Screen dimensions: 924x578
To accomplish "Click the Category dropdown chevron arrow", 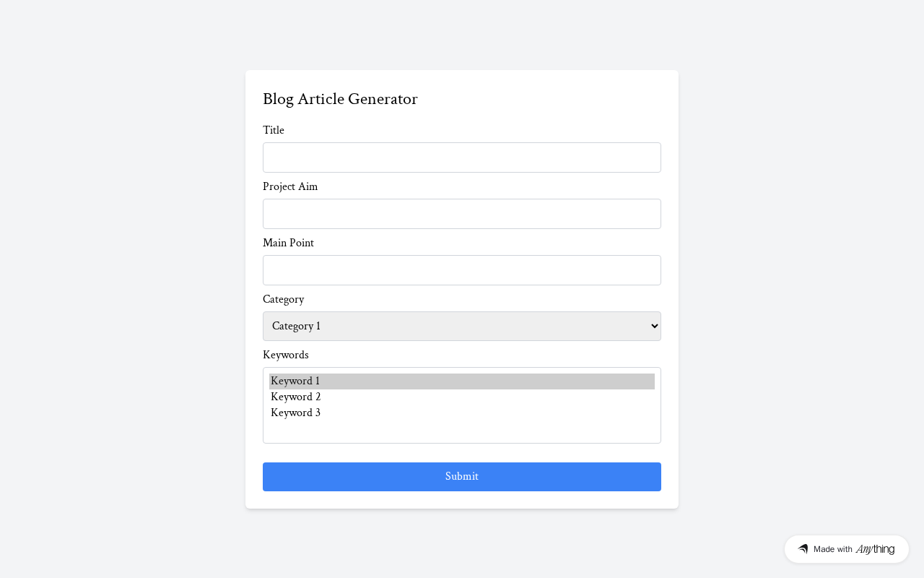I will tap(654, 327).
